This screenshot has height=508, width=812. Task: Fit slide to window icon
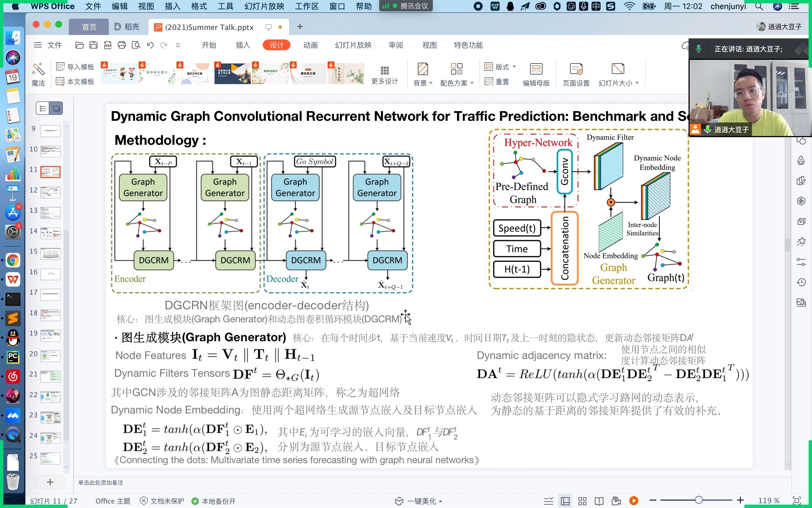pos(796,500)
